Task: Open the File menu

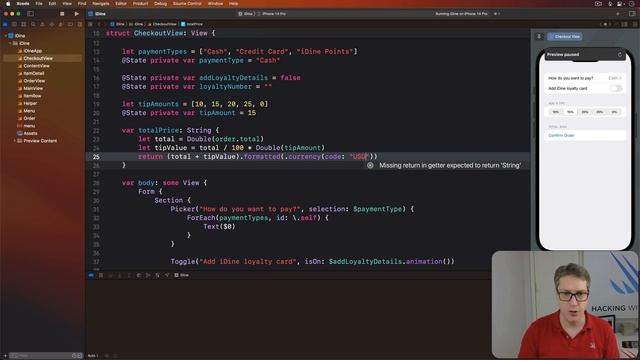Action: click(39, 3)
